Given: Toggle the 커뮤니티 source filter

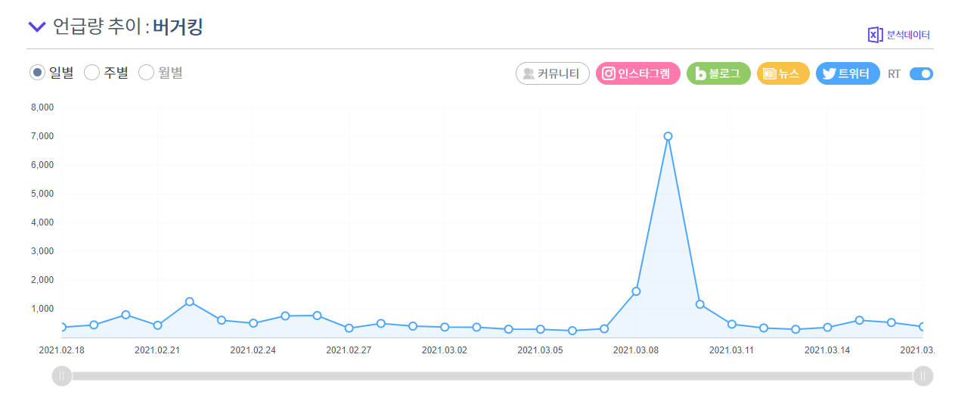Looking at the screenshot, I should tap(553, 73).
